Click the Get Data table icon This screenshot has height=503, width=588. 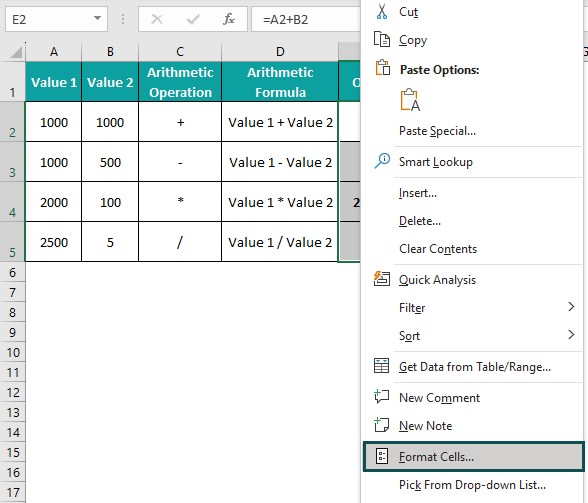(381, 366)
